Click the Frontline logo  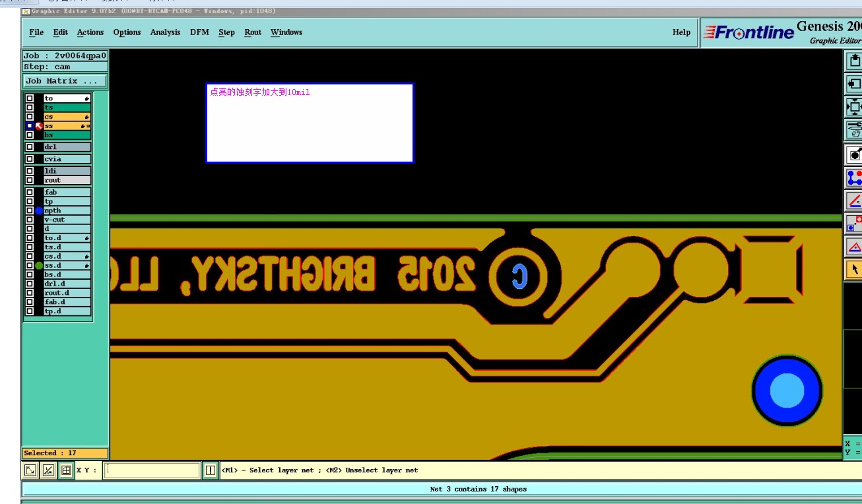748,32
